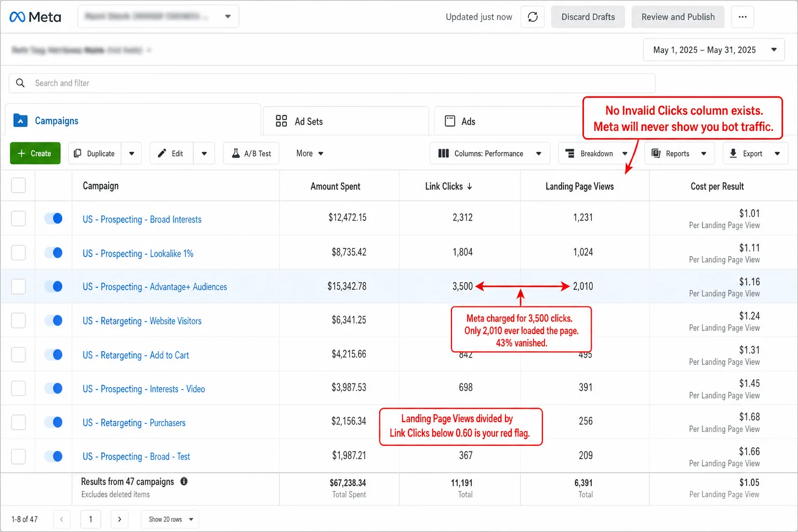Open the ad account dropdown
Viewport: 798px width, 532px height.
pos(158,17)
